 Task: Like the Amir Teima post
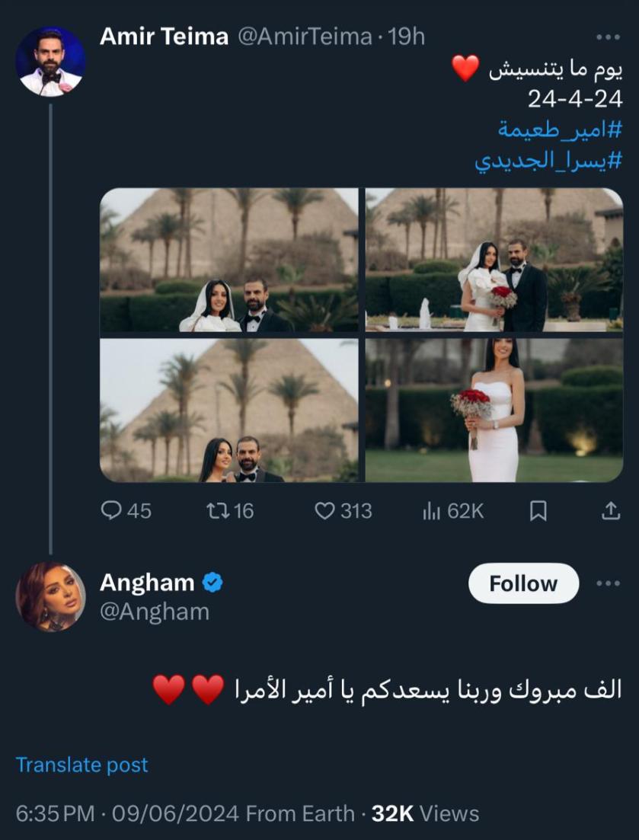(x=326, y=510)
